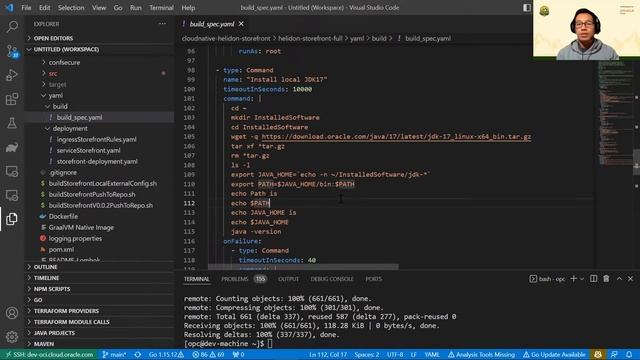Open the File menu
The width and height of the screenshot is (640, 360).
pos(26,8)
